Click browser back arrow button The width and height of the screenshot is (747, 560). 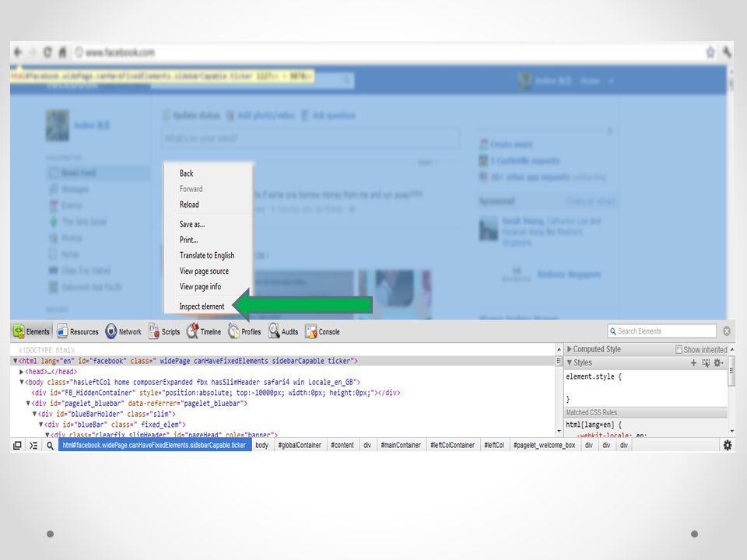pos(18,52)
